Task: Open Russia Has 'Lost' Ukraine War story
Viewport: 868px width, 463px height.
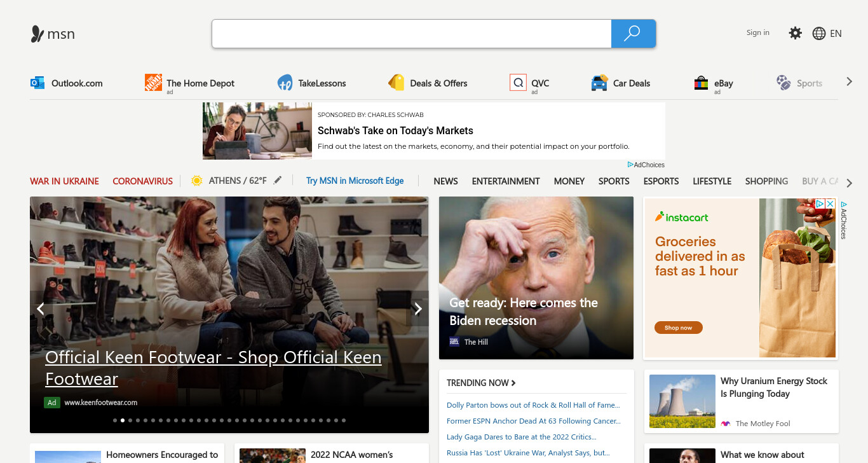Action: [528, 453]
